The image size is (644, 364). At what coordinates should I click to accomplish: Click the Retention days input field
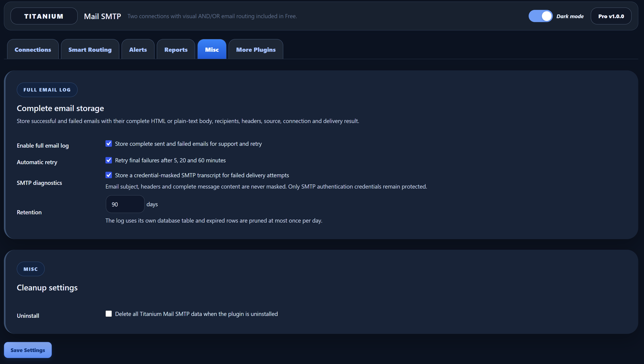125,204
